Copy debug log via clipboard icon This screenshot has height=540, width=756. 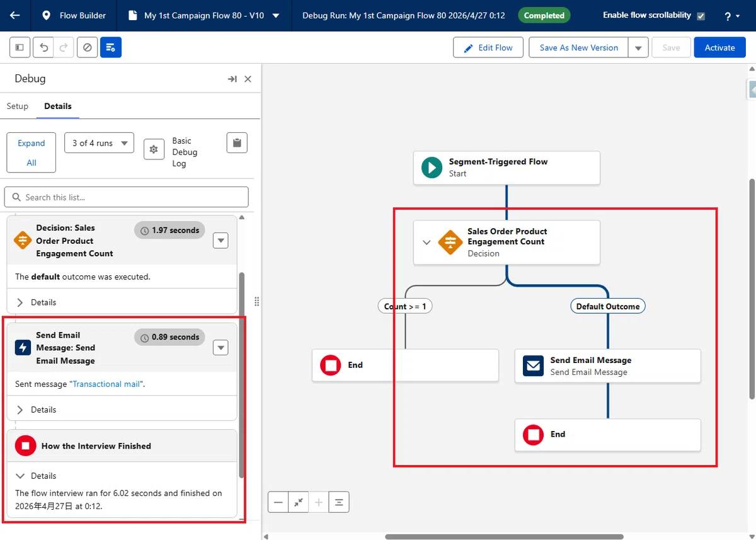coord(237,143)
